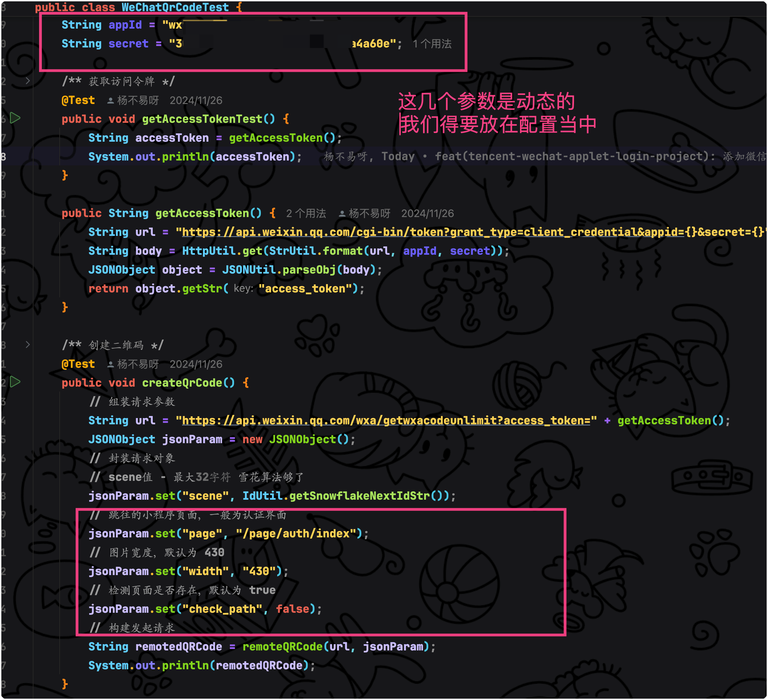Click the appId field declaration
This screenshot has height=700, width=768.
click(125, 25)
